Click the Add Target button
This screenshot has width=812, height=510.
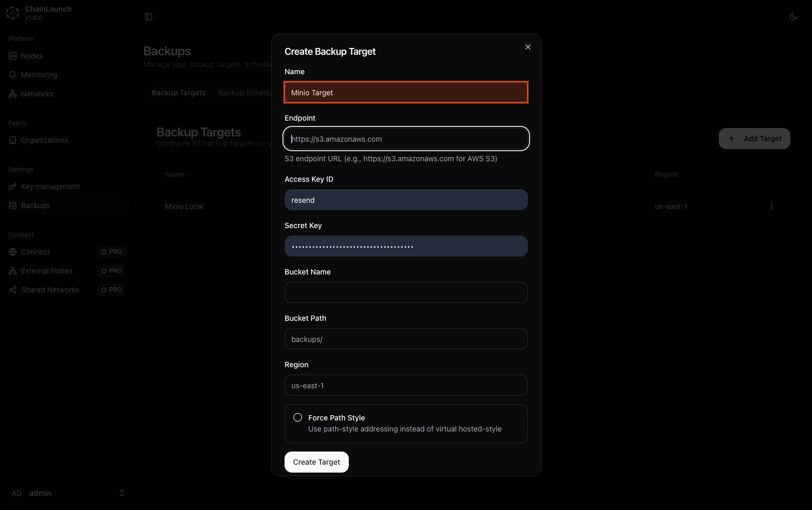tap(754, 139)
